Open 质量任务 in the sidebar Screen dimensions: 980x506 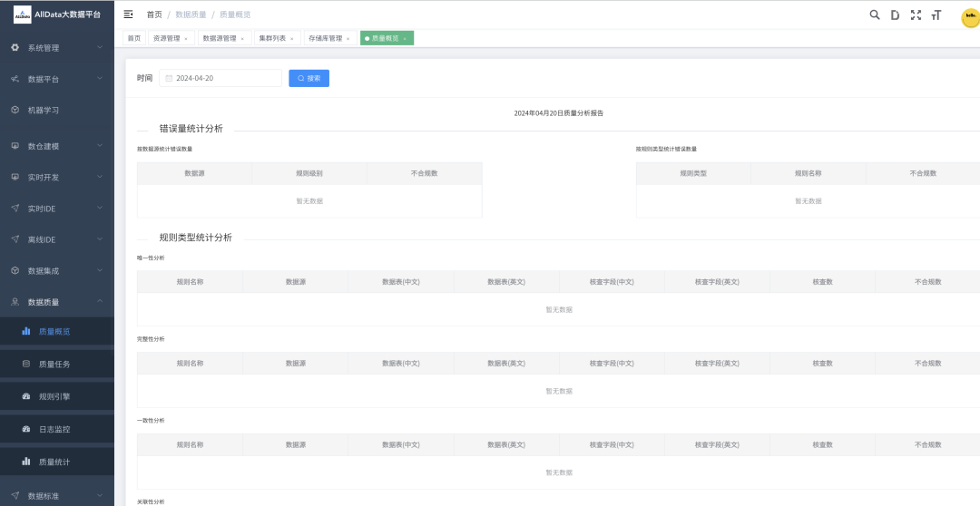point(54,364)
